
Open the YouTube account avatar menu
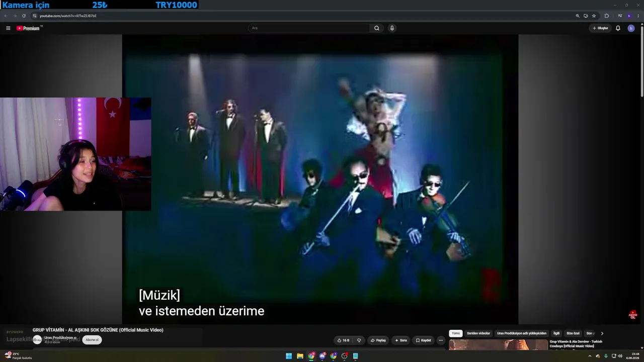631,28
